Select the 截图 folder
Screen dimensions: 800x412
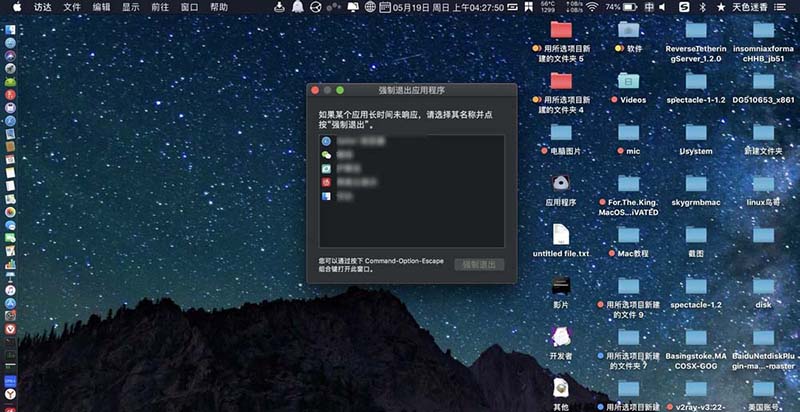pyautogui.click(x=696, y=234)
